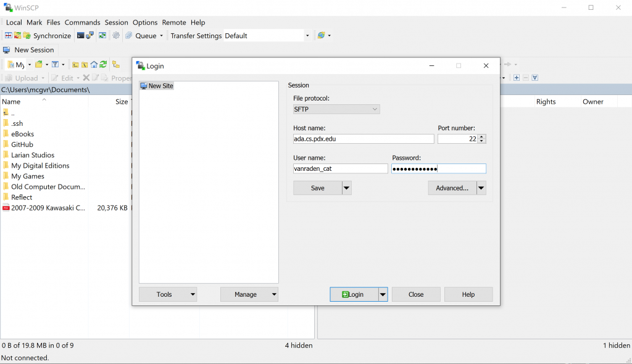The width and height of the screenshot is (632, 364).
Task: Click the Open Directory folder icon
Action: (x=39, y=65)
